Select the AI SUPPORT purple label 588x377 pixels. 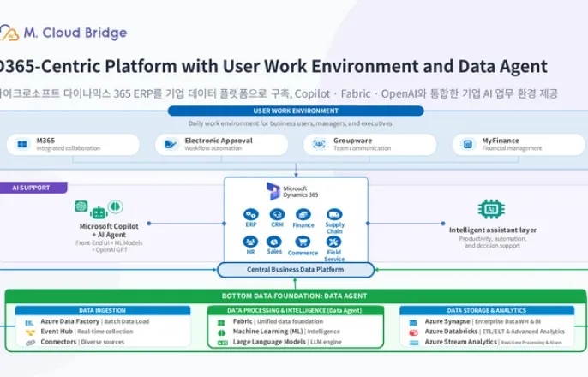[x=33, y=188]
